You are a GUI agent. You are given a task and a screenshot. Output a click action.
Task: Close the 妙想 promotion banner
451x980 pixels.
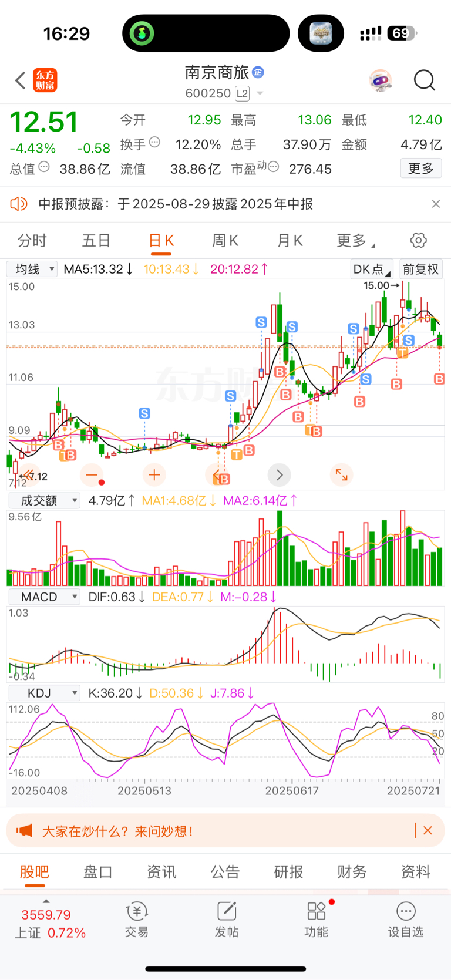pyautogui.click(x=428, y=830)
